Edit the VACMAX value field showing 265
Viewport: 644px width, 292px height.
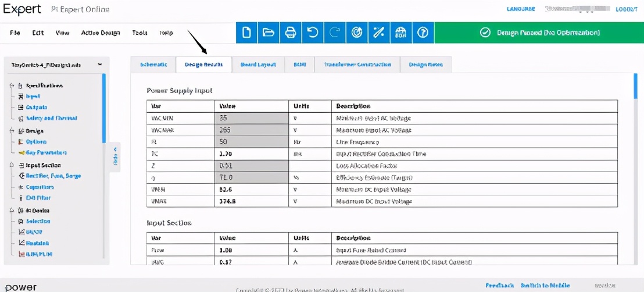(x=251, y=130)
